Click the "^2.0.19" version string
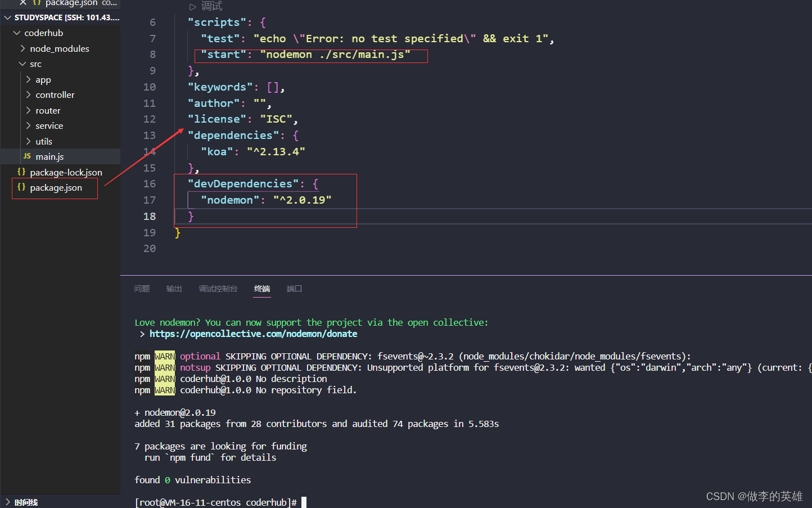The width and height of the screenshot is (812, 508). tap(303, 200)
